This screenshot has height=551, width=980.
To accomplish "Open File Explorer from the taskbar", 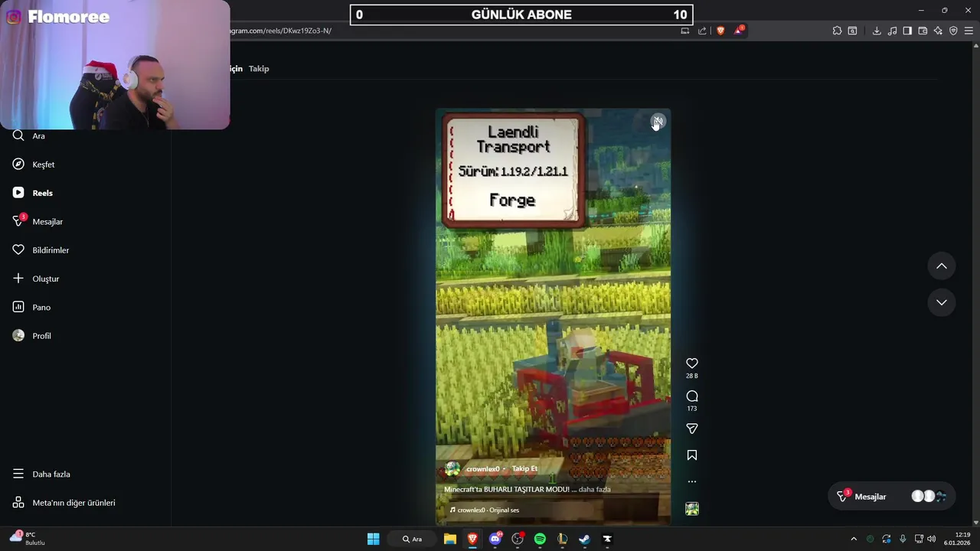I will [x=450, y=539].
